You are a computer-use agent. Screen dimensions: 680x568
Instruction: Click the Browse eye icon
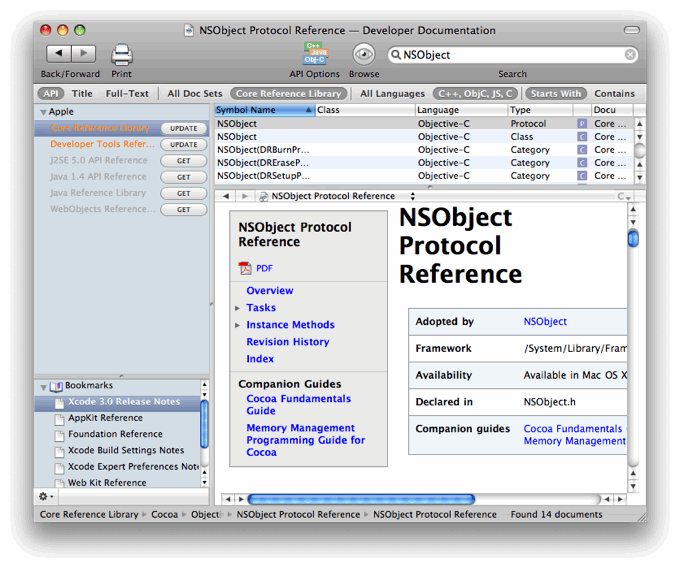[x=363, y=55]
